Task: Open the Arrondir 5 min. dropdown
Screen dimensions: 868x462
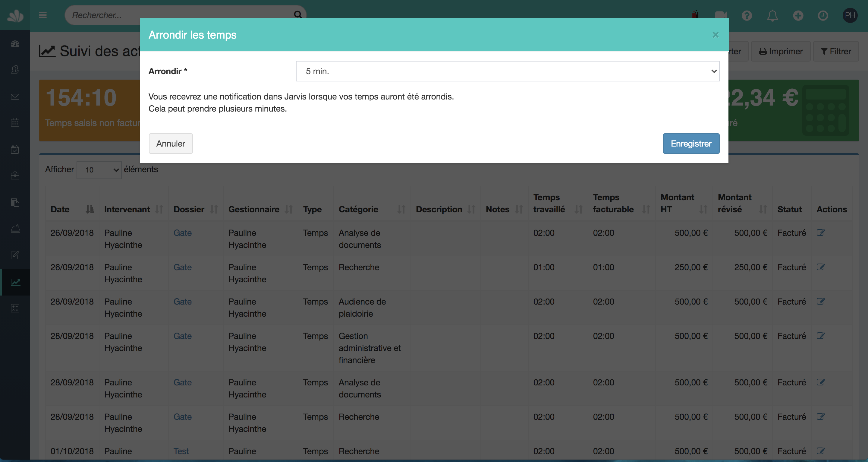Action: click(508, 71)
